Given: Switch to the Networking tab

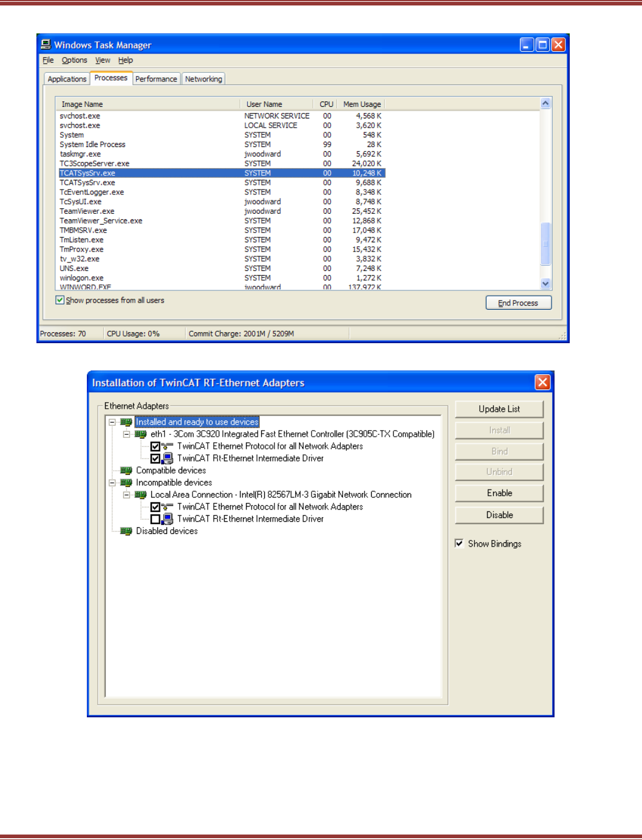Looking at the screenshot, I should tap(203, 79).
